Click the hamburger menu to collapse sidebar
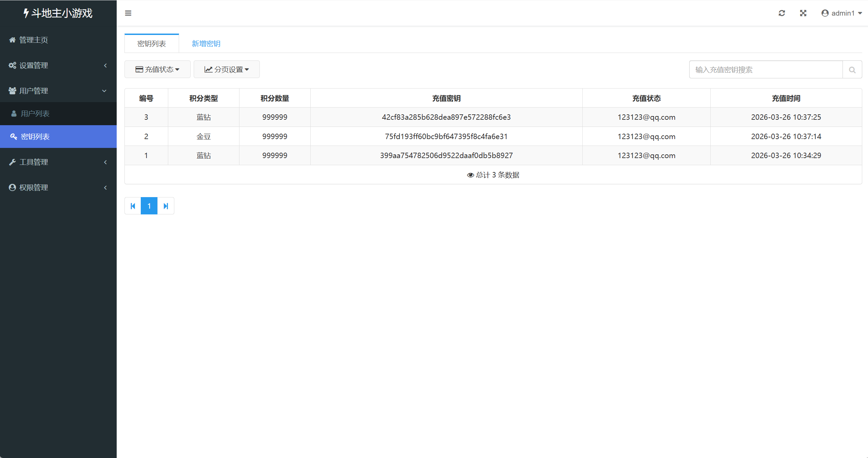The height and width of the screenshot is (458, 868). 128,13
